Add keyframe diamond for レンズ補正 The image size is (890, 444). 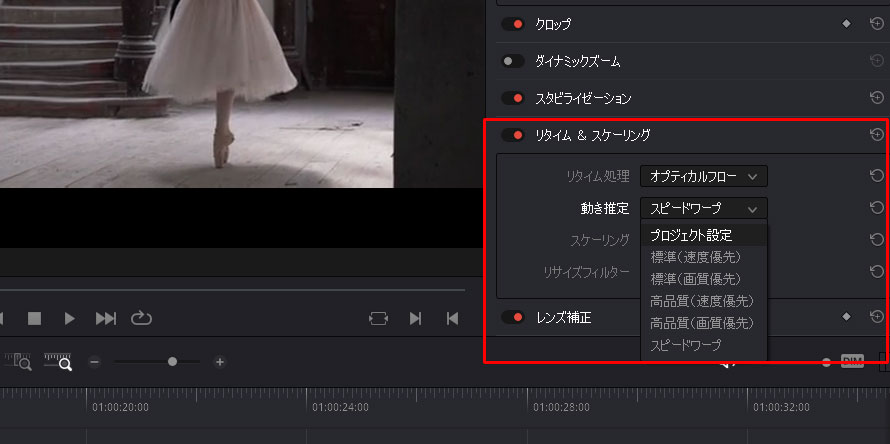(x=846, y=317)
